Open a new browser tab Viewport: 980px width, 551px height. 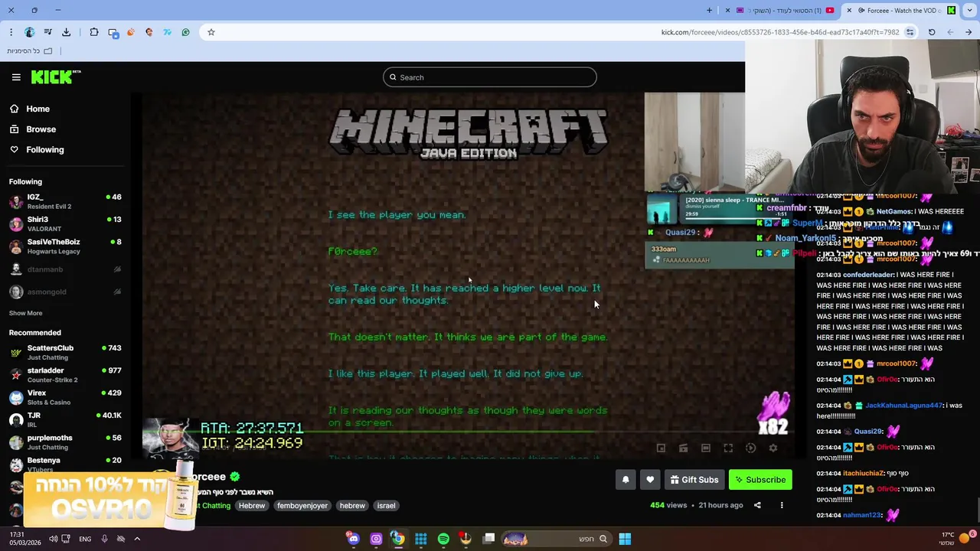tap(709, 11)
